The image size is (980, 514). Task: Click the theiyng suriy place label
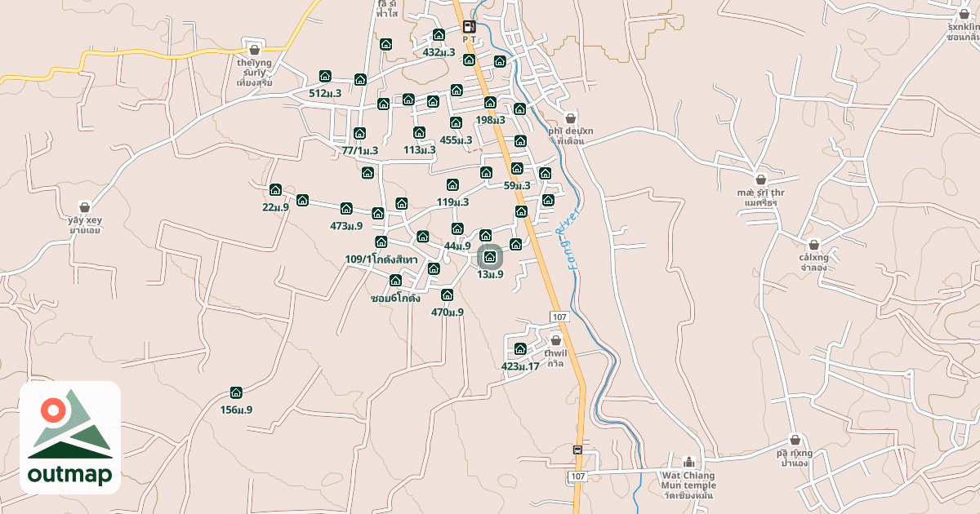click(x=254, y=71)
